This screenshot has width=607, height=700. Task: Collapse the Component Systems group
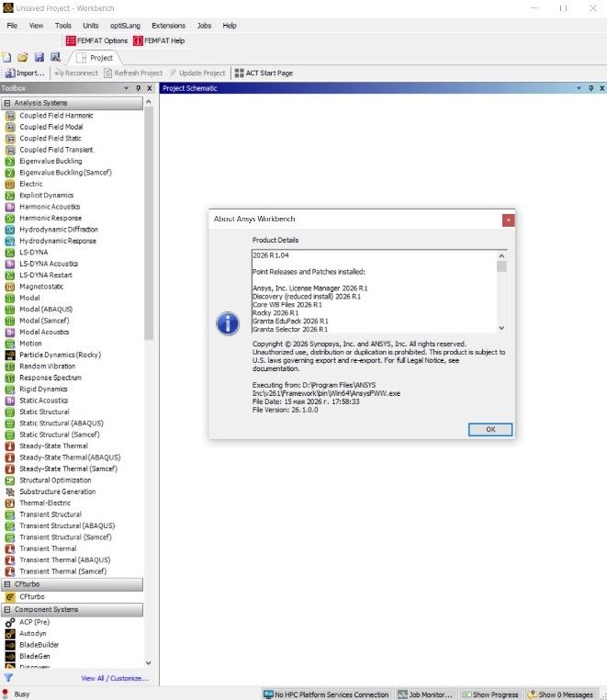point(7,609)
